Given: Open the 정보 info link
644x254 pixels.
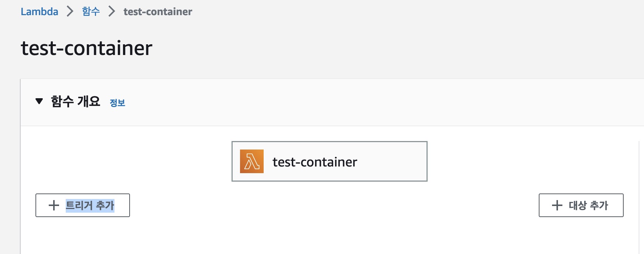Looking at the screenshot, I should 117,103.
